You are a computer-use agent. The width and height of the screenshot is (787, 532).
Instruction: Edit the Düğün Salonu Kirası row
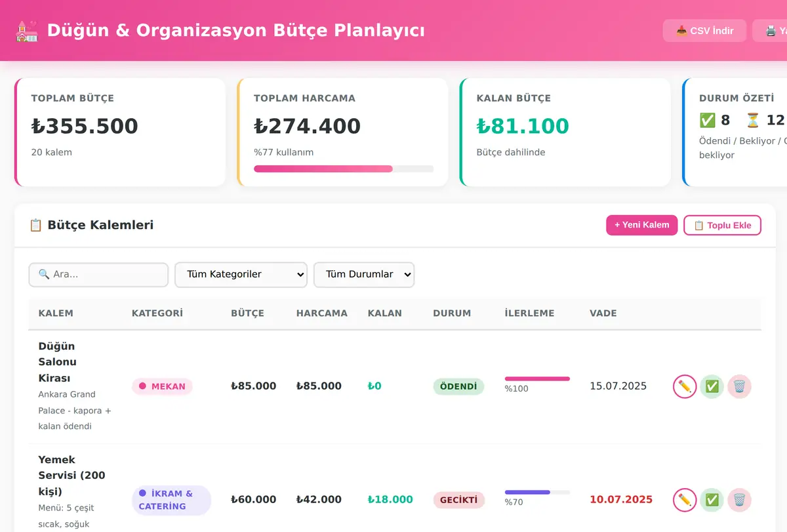coord(685,386)
